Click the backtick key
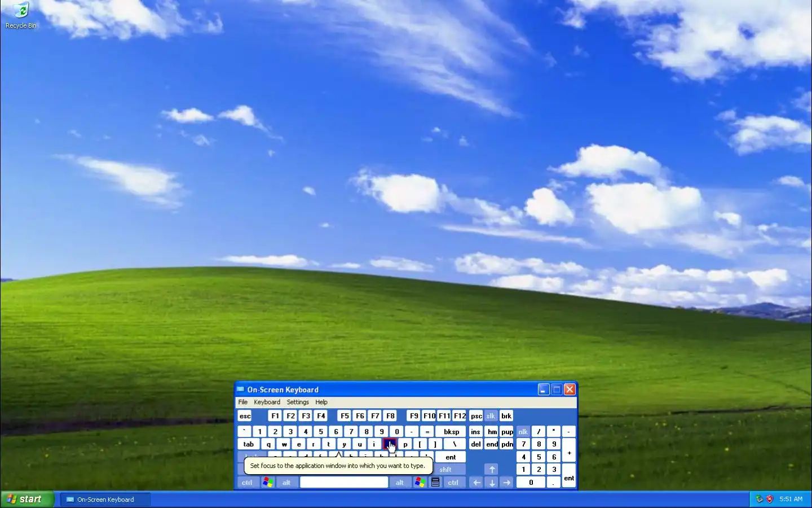The height and width of the screenshot is (508, 812). click(244, 432)
